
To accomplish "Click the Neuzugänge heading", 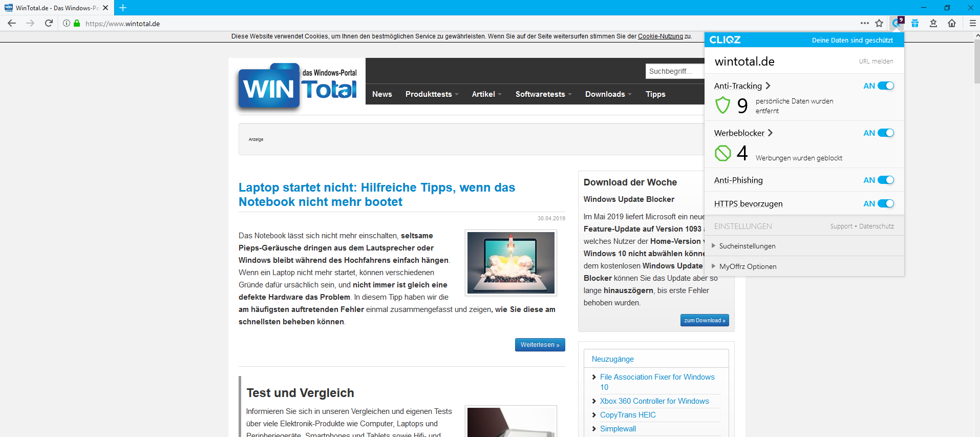I will 613,359.
